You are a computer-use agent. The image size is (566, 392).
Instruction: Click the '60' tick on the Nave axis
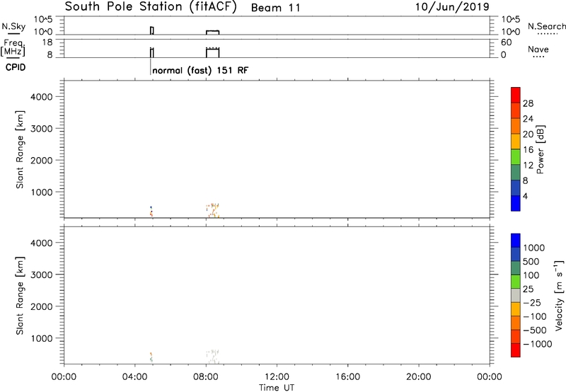(506, 42)
